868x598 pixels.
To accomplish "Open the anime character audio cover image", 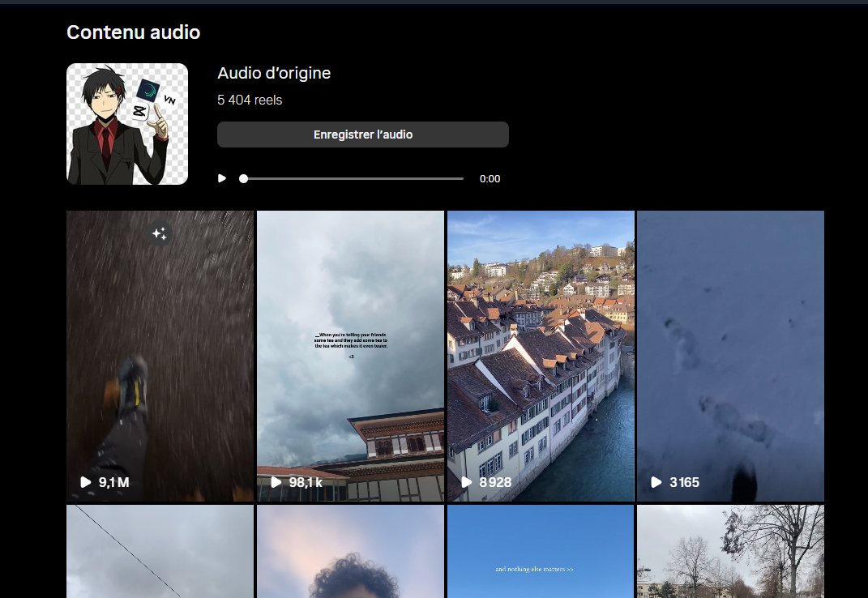I will (127, 124).
